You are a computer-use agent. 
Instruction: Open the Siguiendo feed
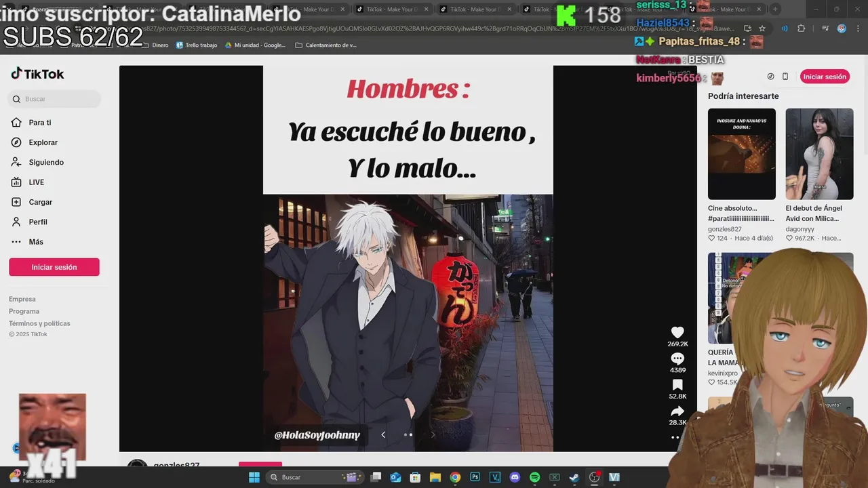click(46, 162)
